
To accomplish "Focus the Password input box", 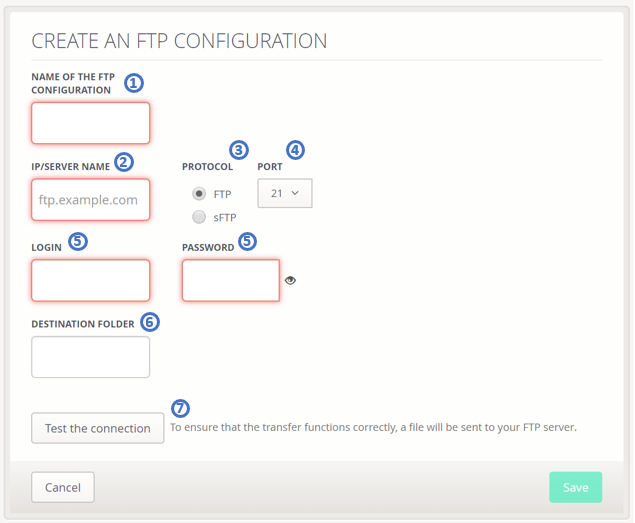I will [231, 281].
